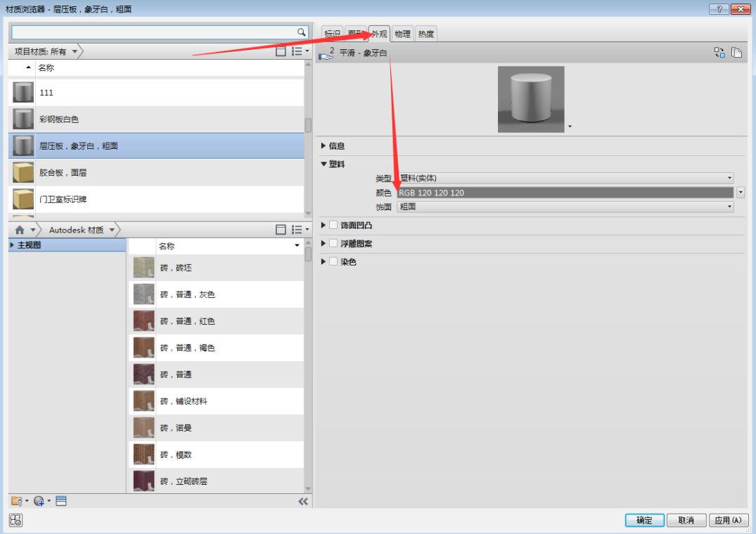
Task: Enable the 浮雕图案 checkbox
Action: (x=333, y=243)
